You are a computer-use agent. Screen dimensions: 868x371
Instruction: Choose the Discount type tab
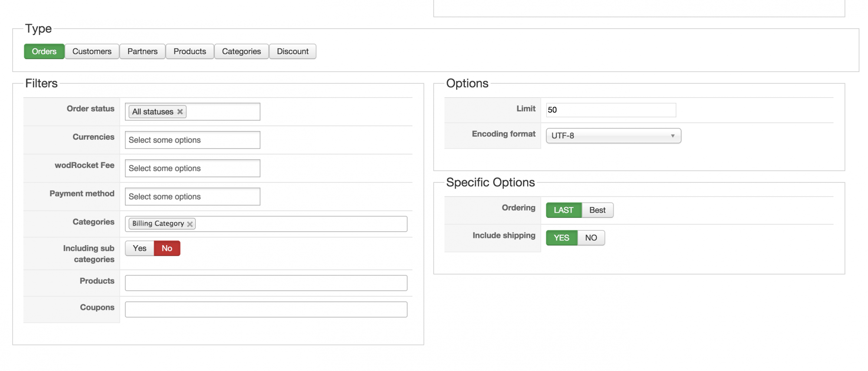click(x=293, y=51)
